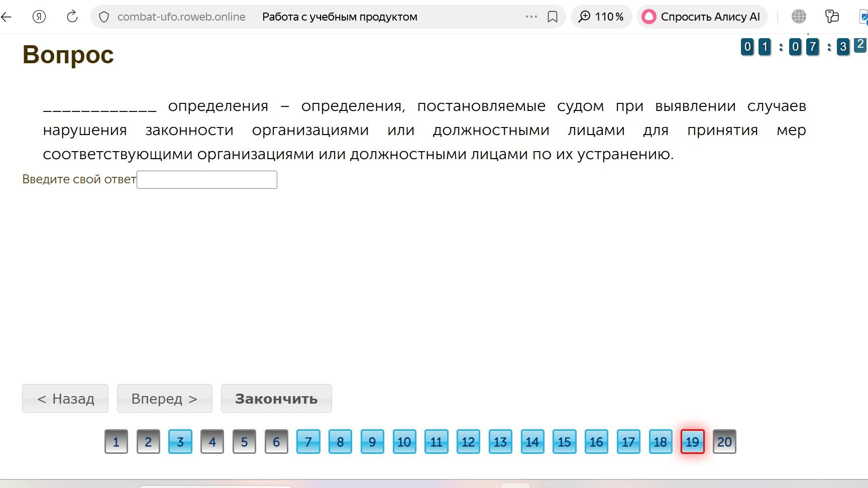Click the site protection shield icon
The height and width of the screenshot is (488, 868).
point(104,17)
